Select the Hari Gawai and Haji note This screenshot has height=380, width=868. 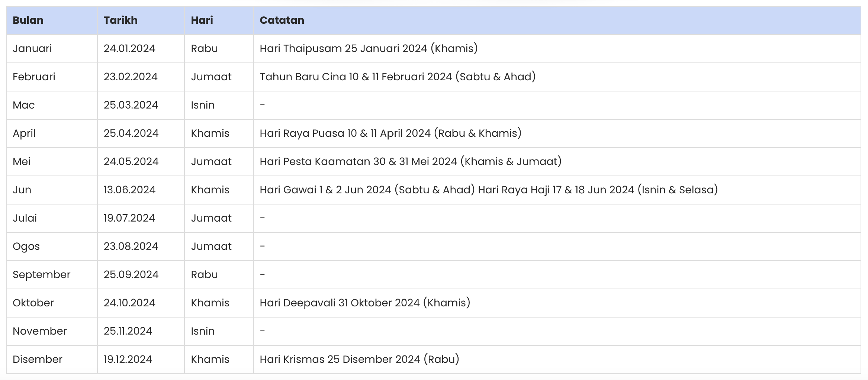489,190
